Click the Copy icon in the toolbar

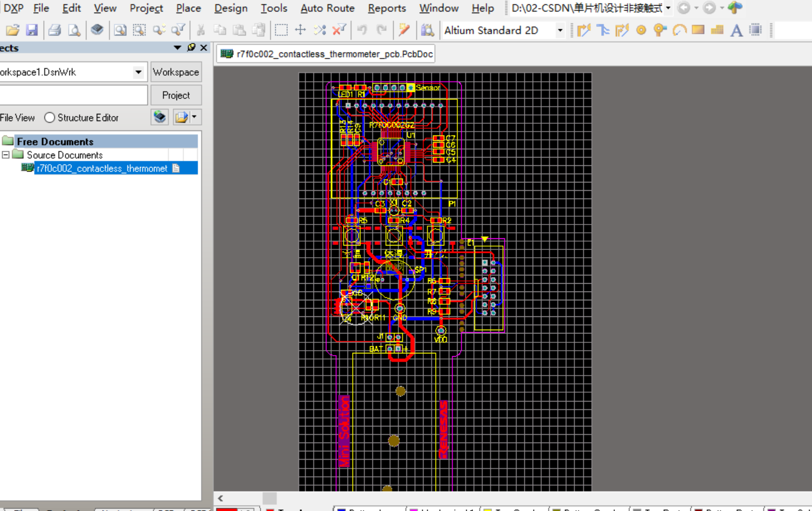tap(220, 30)
